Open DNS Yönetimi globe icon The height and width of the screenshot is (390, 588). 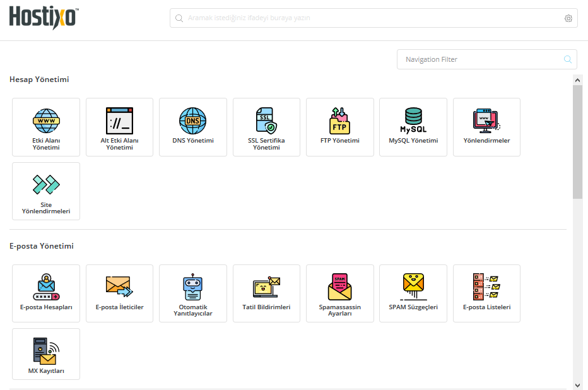[x=192, y=120]
